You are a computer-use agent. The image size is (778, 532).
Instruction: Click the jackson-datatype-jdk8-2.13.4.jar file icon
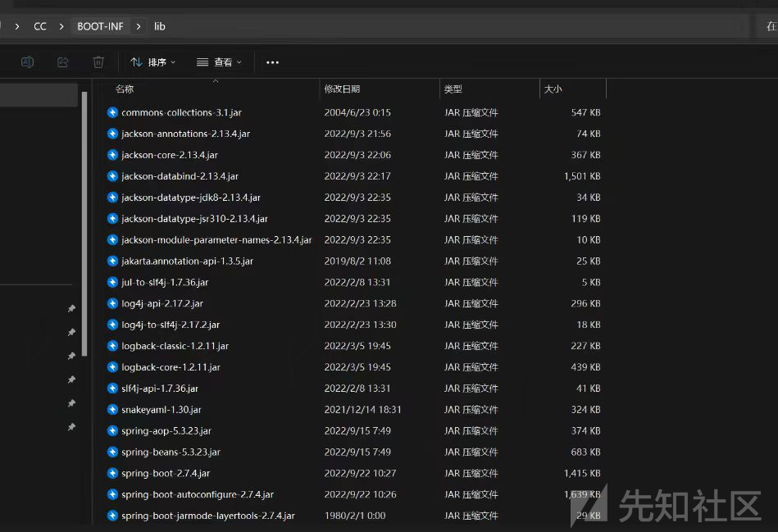click(x=112, y=198)
